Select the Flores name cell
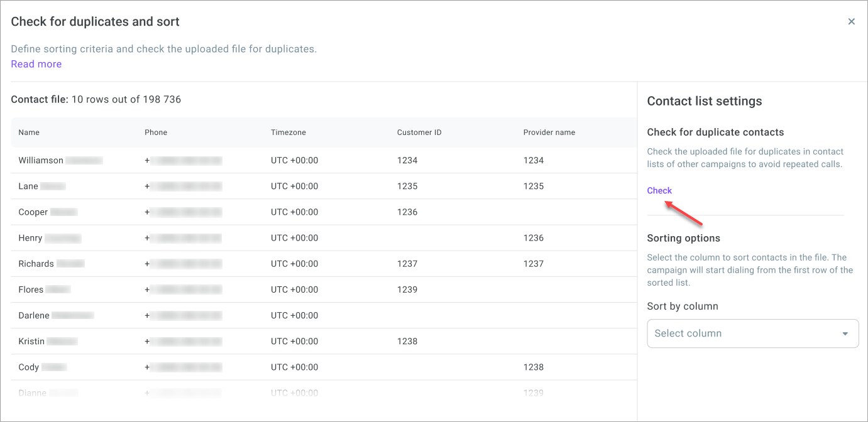868x422 pixels. 45,289
